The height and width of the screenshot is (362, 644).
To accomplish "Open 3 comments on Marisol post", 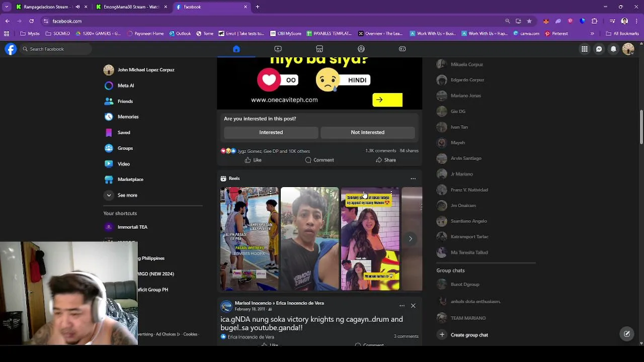I will (x=406, y=336).
